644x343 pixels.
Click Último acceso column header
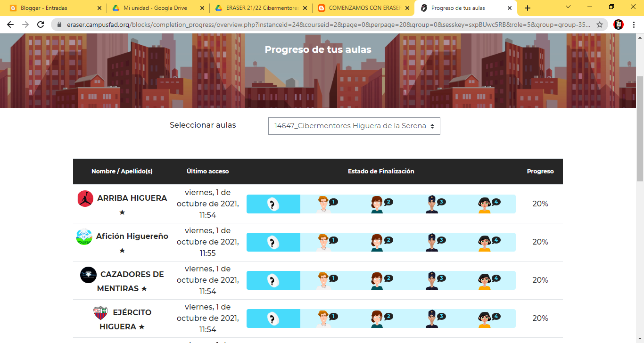tap(208, 171)
